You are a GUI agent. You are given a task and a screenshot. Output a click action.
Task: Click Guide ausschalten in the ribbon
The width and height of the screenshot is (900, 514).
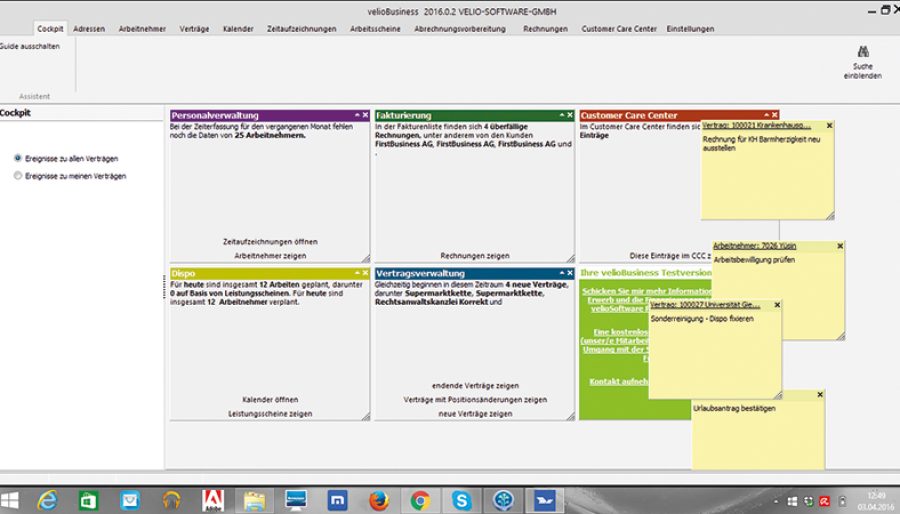pyautogui.click(x=30, y=46)
